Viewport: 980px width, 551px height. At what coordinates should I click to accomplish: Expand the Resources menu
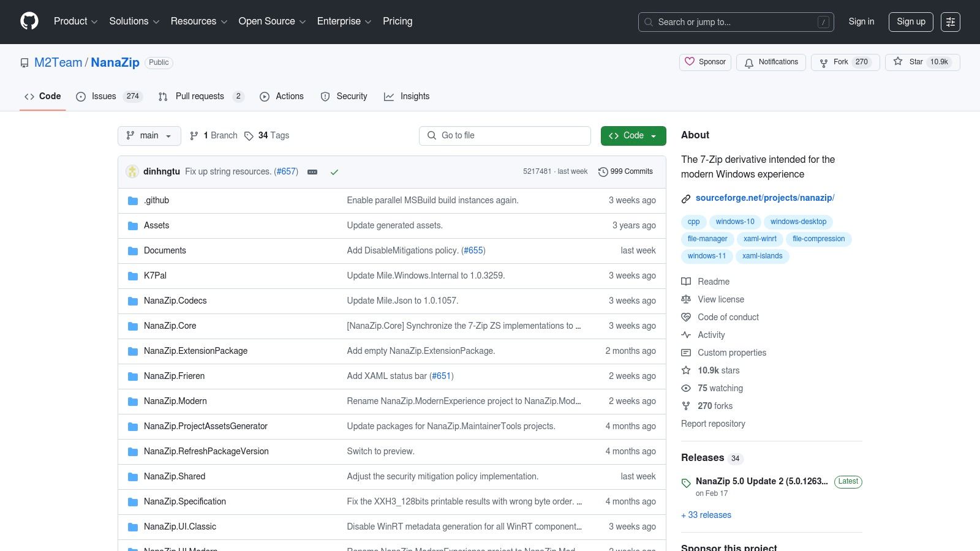click(x=199, y=21)
